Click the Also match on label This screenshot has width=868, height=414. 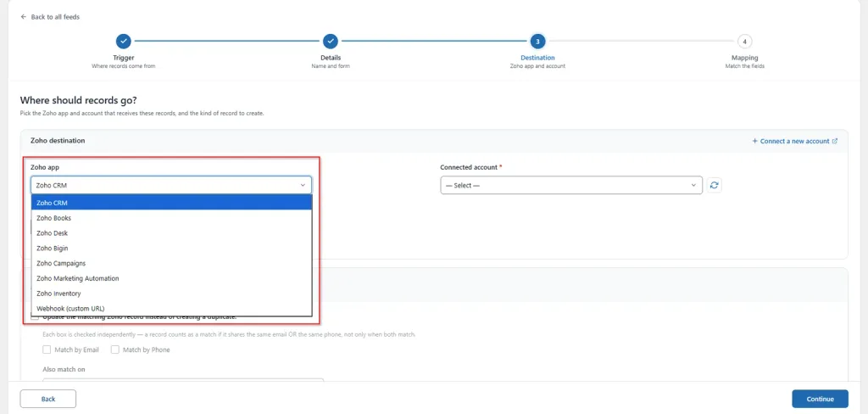64,369
